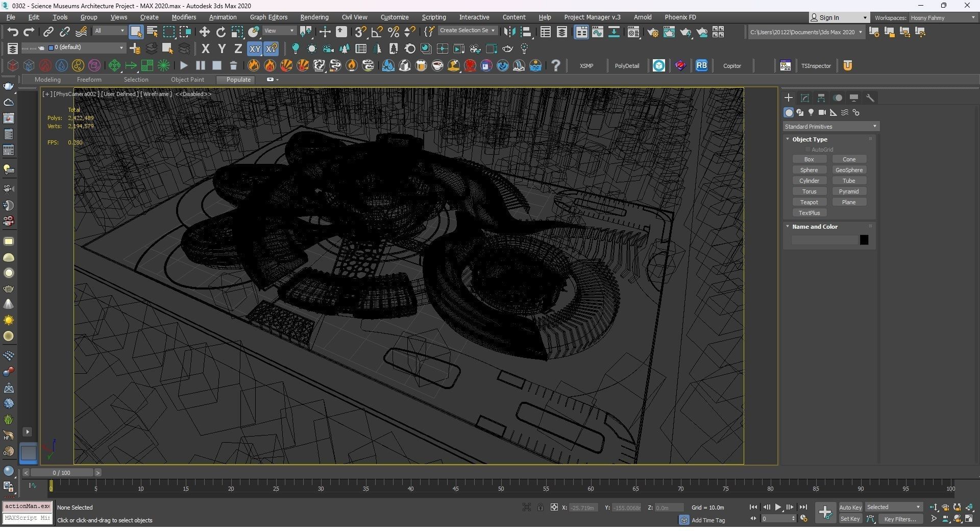Open the Graph Editors menu
This screenshot has width=980, height=531.
tap(268, 17)
